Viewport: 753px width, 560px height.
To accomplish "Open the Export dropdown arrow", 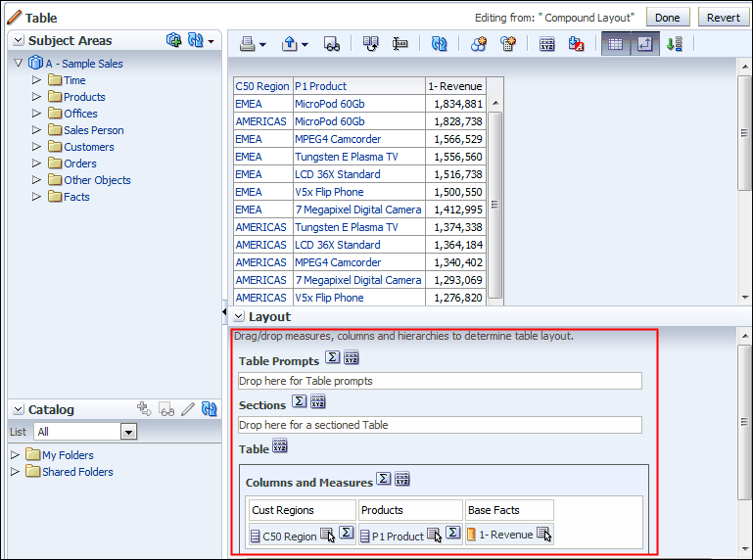I will pos(305,45).
